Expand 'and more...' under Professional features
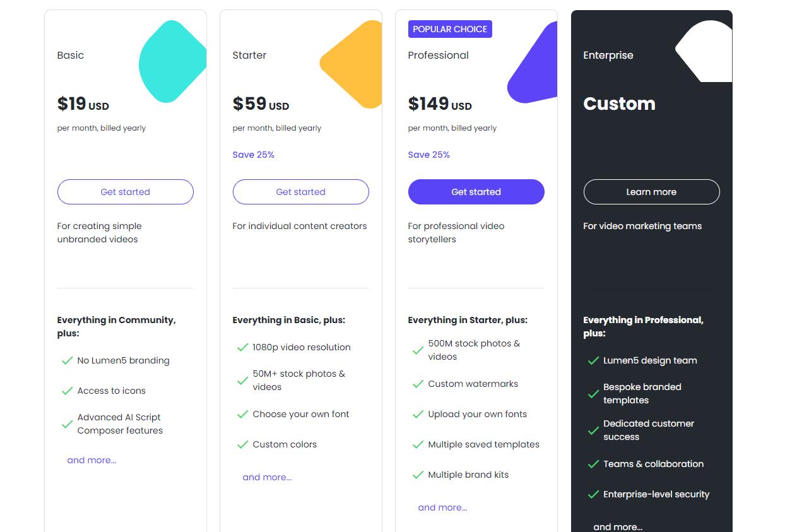This screenshot has height=532, width=785. pos(442,507)
